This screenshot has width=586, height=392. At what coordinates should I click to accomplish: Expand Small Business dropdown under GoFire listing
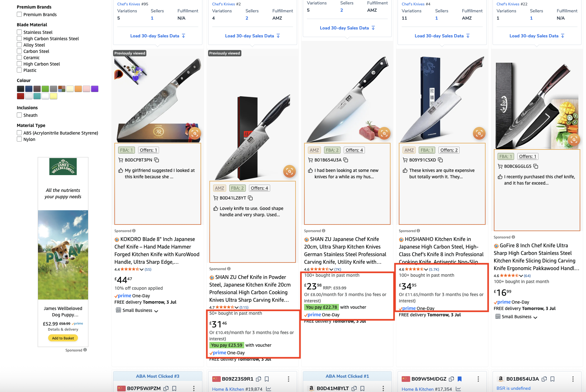[x=535, y=317]
